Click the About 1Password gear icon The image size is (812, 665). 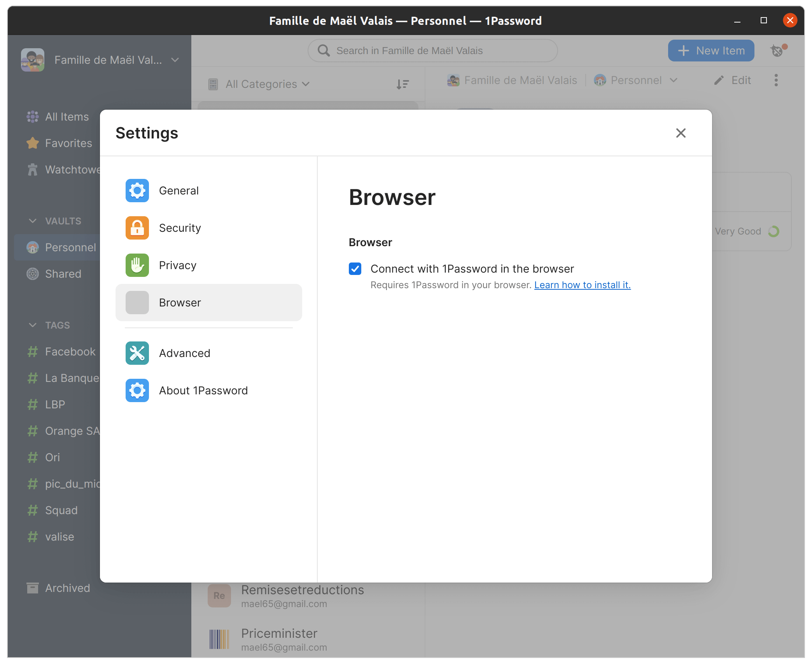click(x=137, y=390)
